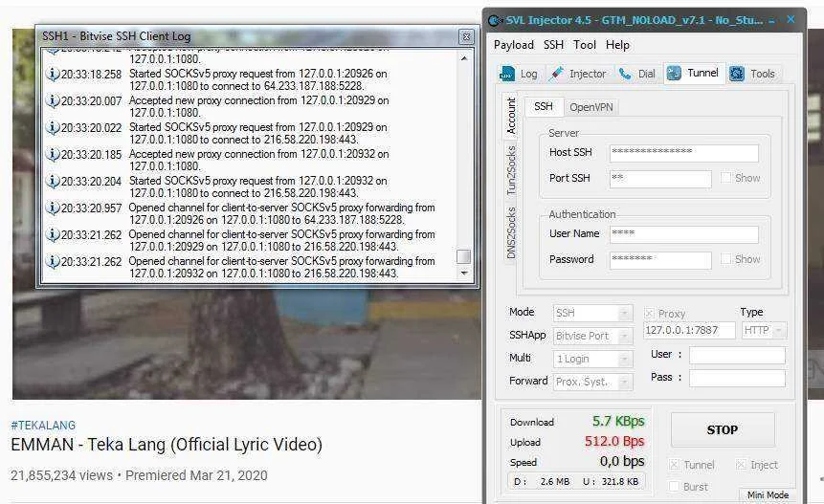Viewport: 824px width, 504px height.
Task: Click info icon of the 20:33:20.022 log entry
Action: point(52,127)
